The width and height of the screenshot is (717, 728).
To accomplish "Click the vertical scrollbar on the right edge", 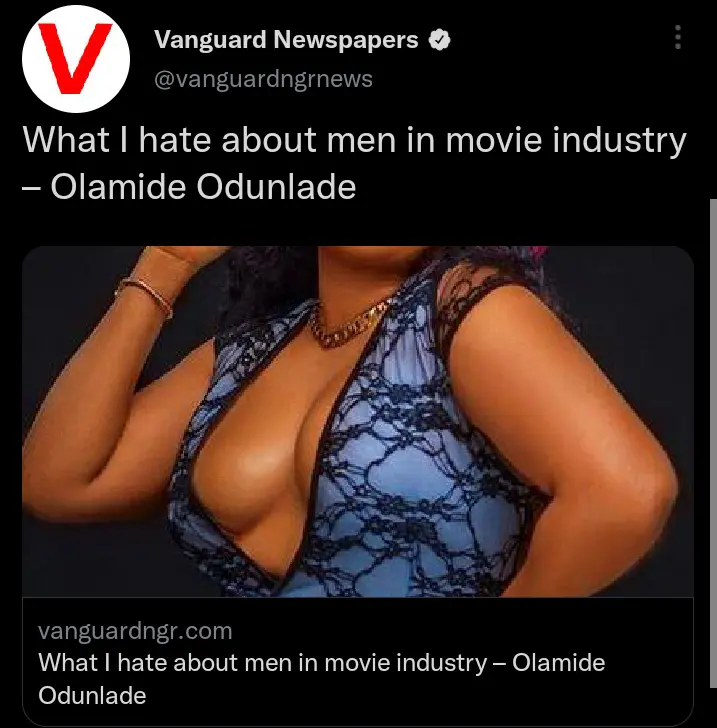I will (713, 443).
